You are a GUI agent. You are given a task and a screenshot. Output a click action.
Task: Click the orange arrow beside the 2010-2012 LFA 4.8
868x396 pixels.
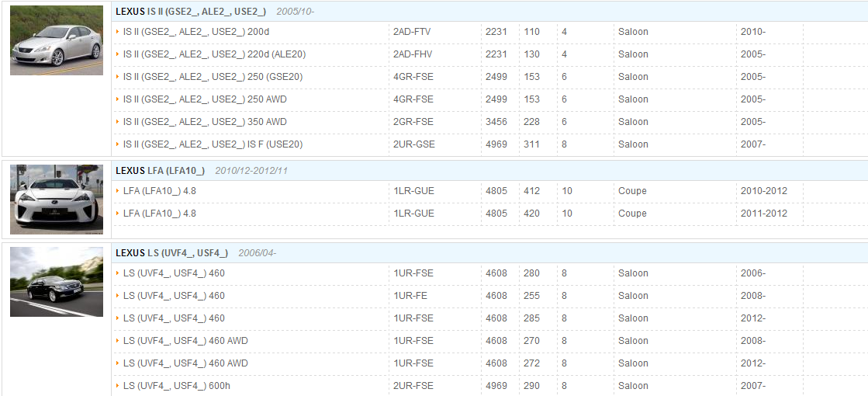pos(118,190)
